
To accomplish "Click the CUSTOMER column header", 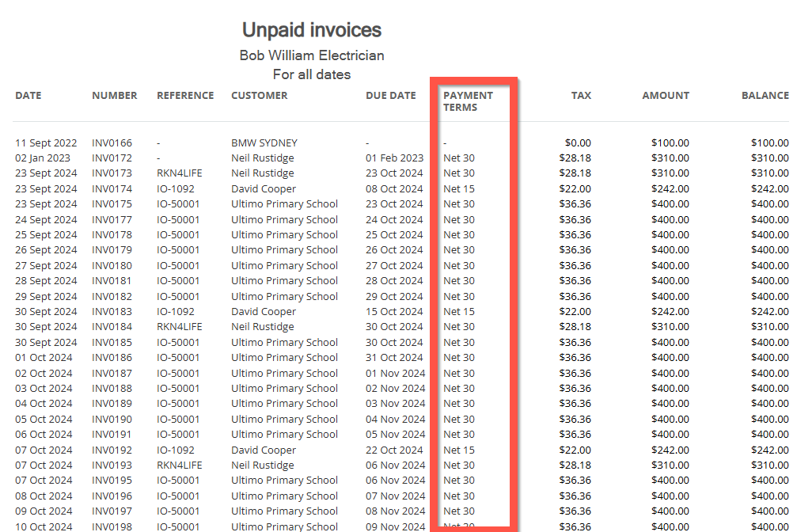I will (x=260, y=95).
